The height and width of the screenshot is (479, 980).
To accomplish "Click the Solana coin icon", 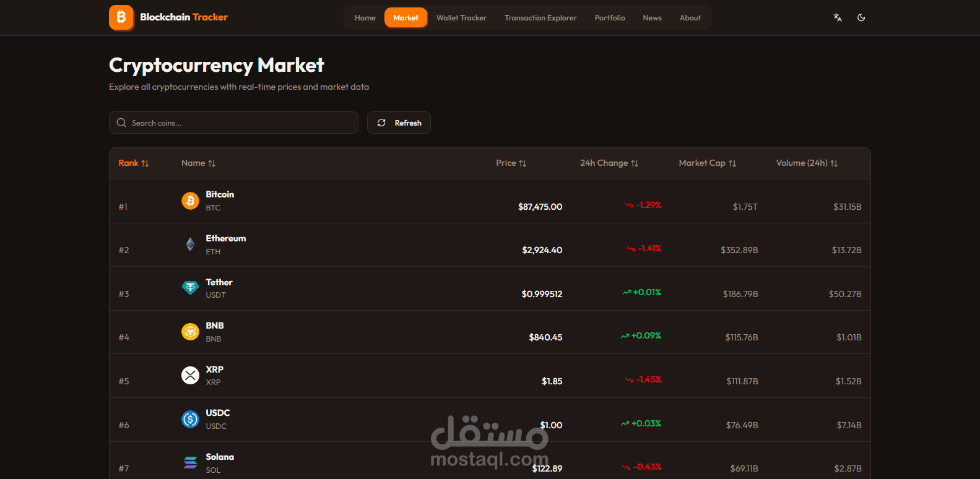I will click(x=190, y=462).
